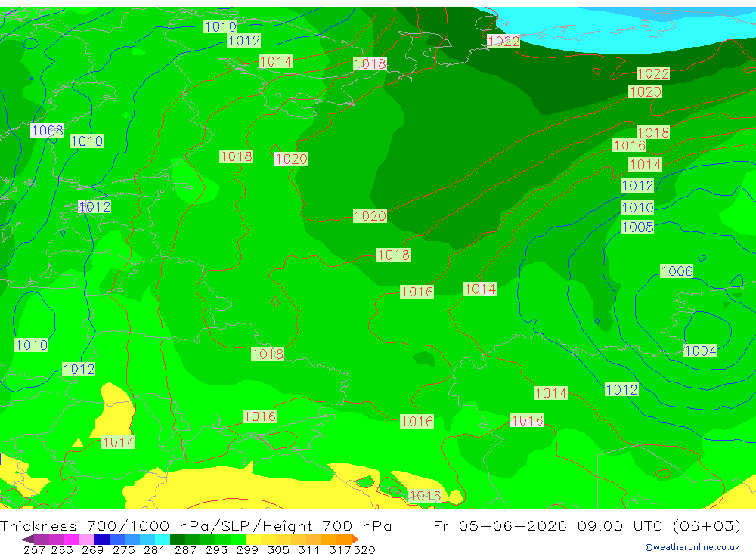Click the legend value 275
The height and width of the screenshot is (554, 756).
click(124, 549)
